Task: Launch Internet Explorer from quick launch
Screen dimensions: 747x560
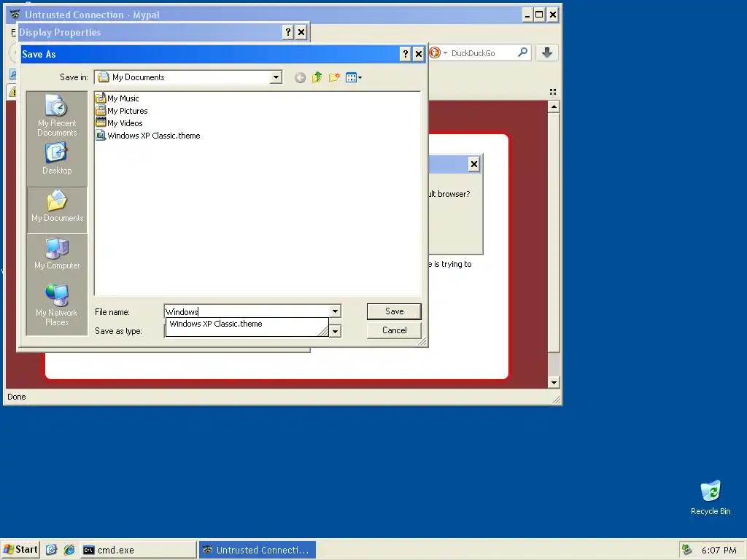Action: (69, 550)
